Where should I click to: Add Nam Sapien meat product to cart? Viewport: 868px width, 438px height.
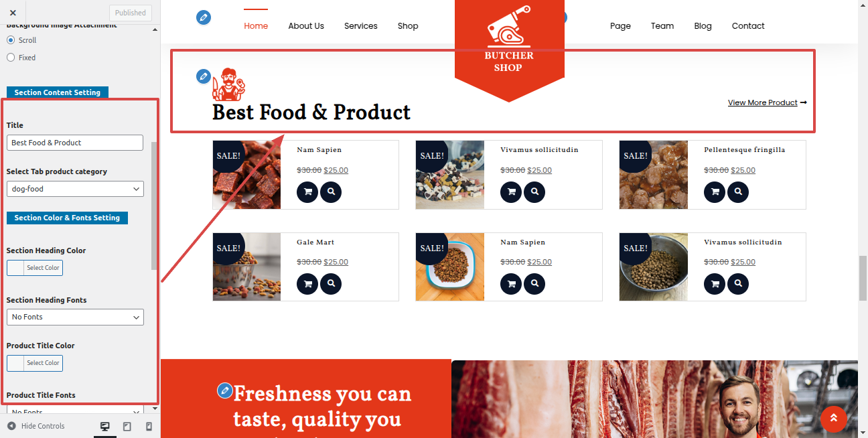point(307,192)
